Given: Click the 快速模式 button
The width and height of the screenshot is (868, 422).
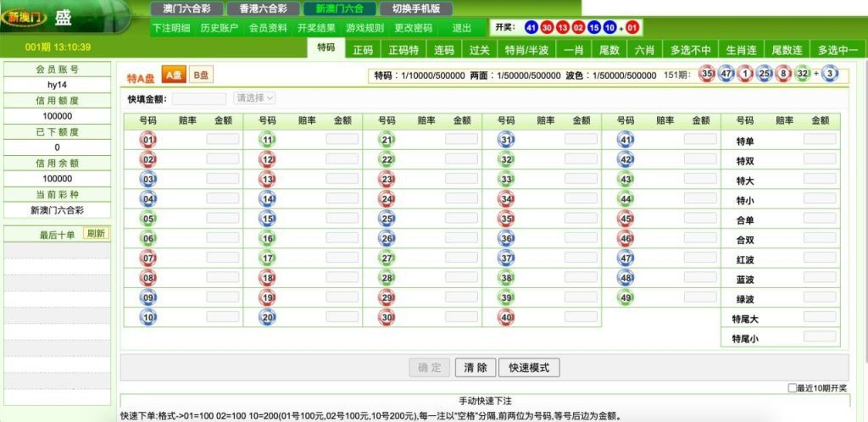Looking at the screenshot, I should [529, 368].
